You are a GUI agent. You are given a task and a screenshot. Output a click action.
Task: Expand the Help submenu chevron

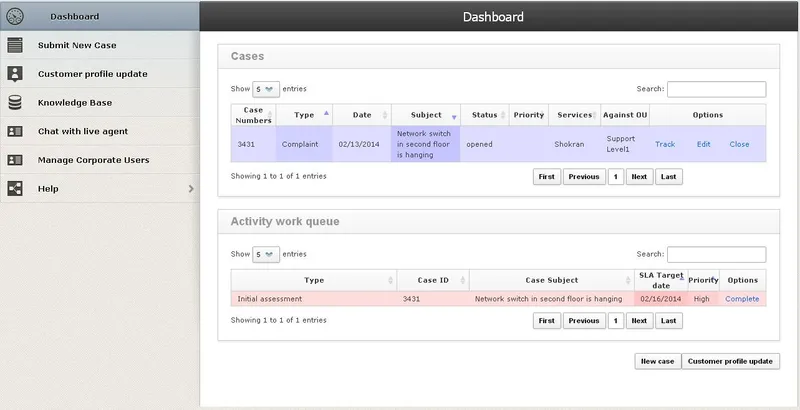coord(191,189)
